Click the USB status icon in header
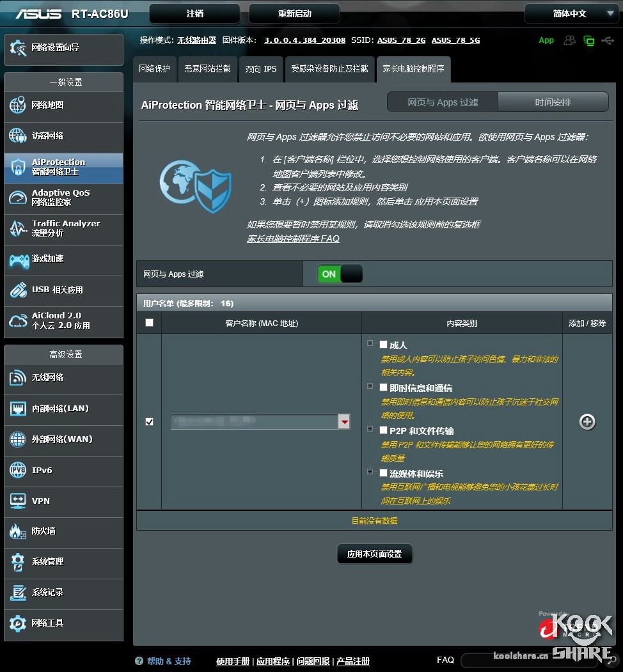The width and height of the screenshot is (623, 672). tap(608, 41)
